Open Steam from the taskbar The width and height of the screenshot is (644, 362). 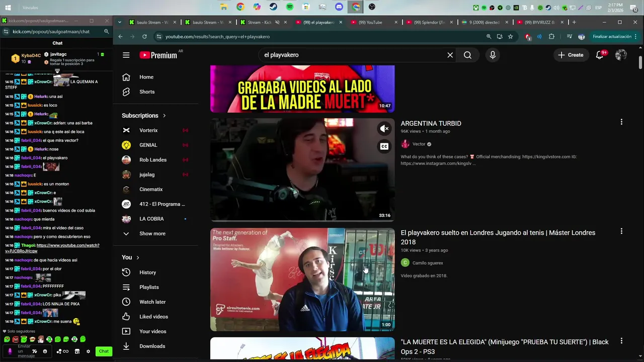click(273, 7)
